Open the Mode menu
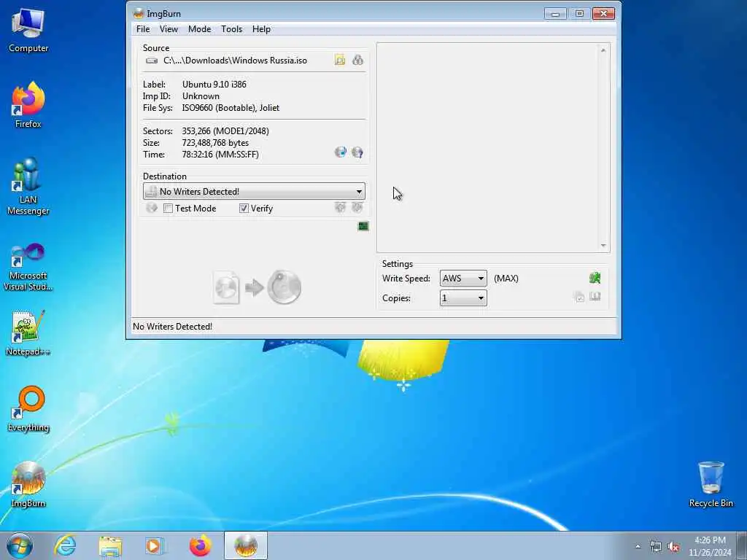The image size is (747, 560). (200, 29)
